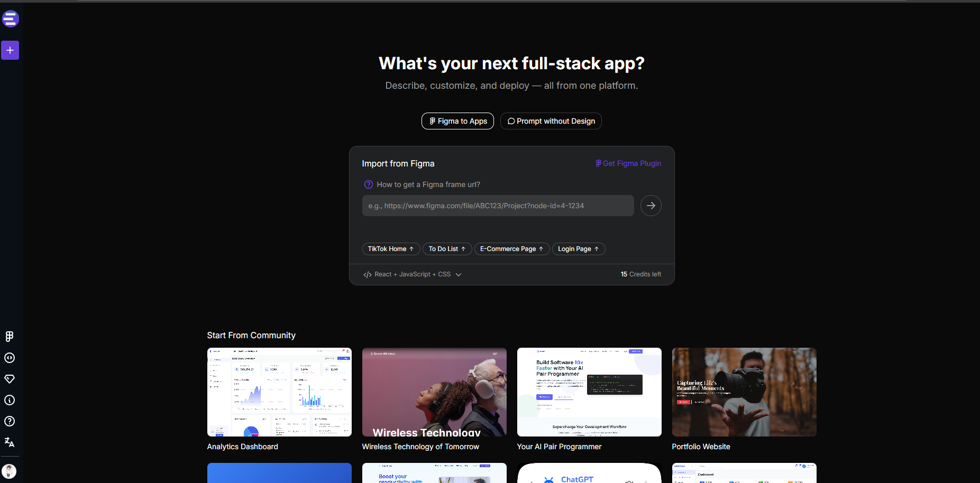This screenshot has height=483, width=980.
Task: Switch to Prompt without Design tab
Action: [x=551, y=121]
